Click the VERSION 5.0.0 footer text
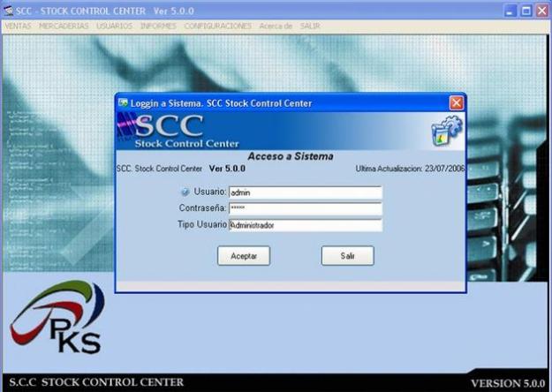 508,383
